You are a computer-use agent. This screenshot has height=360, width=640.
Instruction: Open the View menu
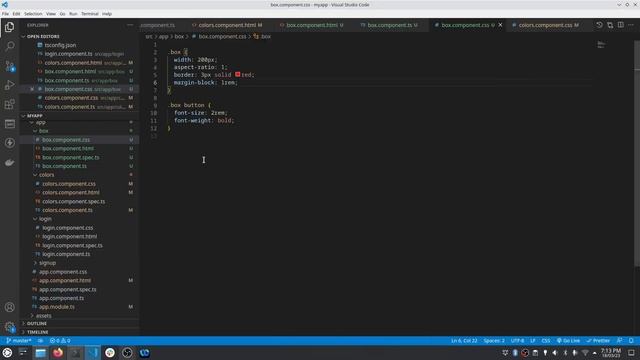tap(51, 13)
